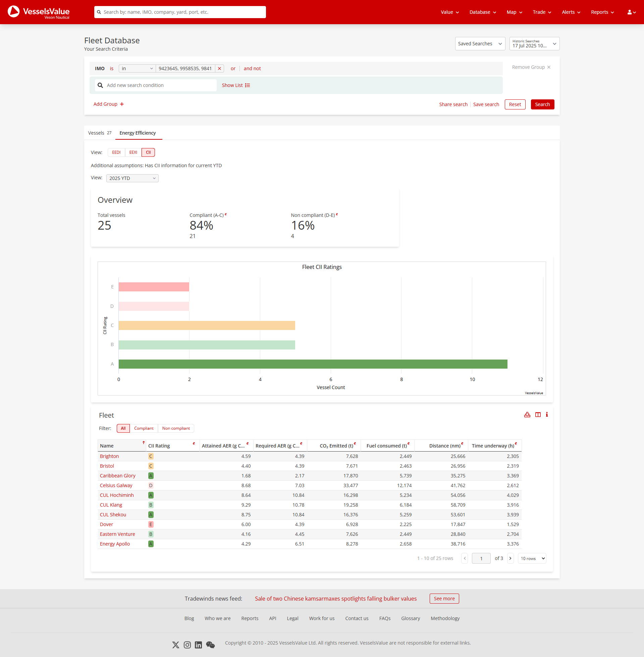Open the user account icon in the navbar
Viewport: 644px width, 657px height.
point(630,12)
